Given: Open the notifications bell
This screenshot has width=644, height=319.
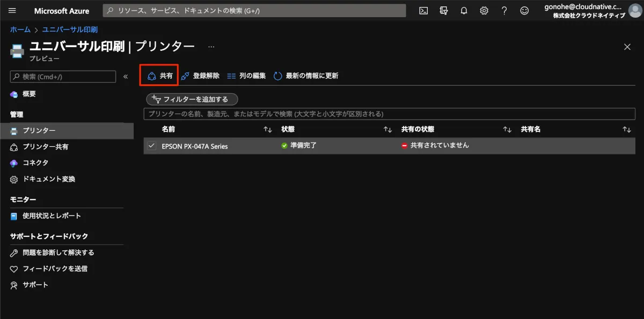Looking at the screenshot, I should point(464,11).
